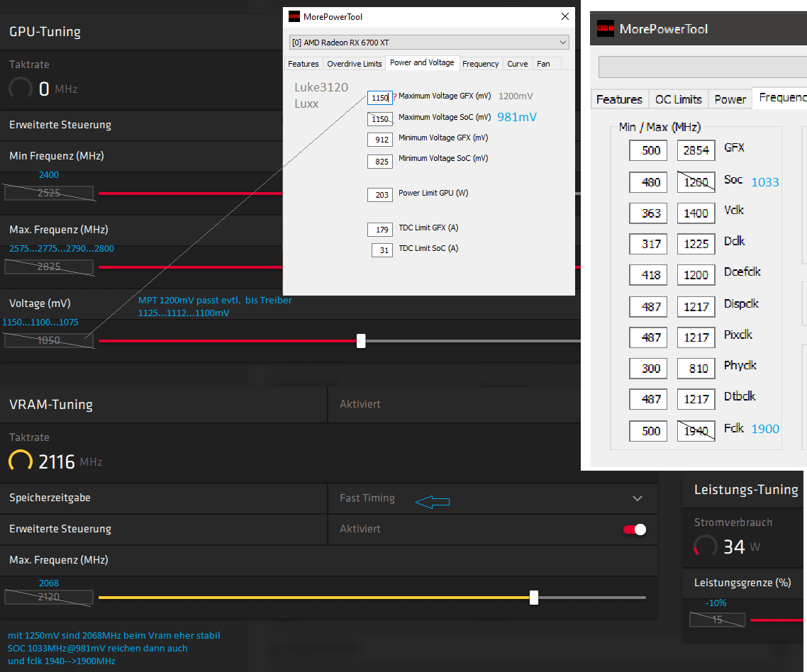Click the Min Frequenz red slider track
The height and width of the screenshot is (672, 807).
(191, 194)
